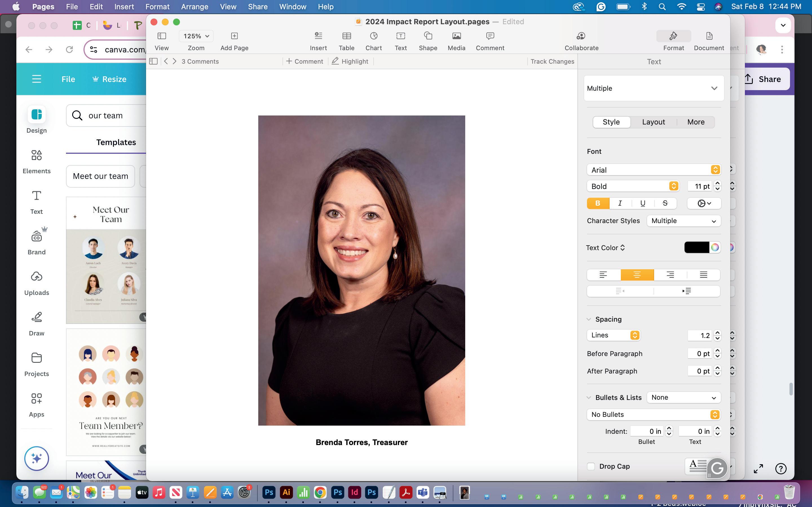This screenshot has height=507, width=812.
Task: Click the Collaborate icon
Action: click(581, 36)
